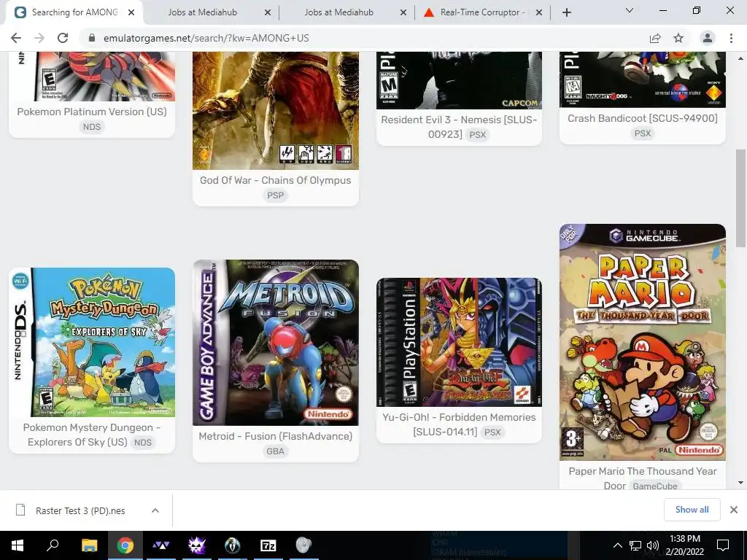
Task: Click the forward navigation arrow
Action: click(x=39, y=38)
